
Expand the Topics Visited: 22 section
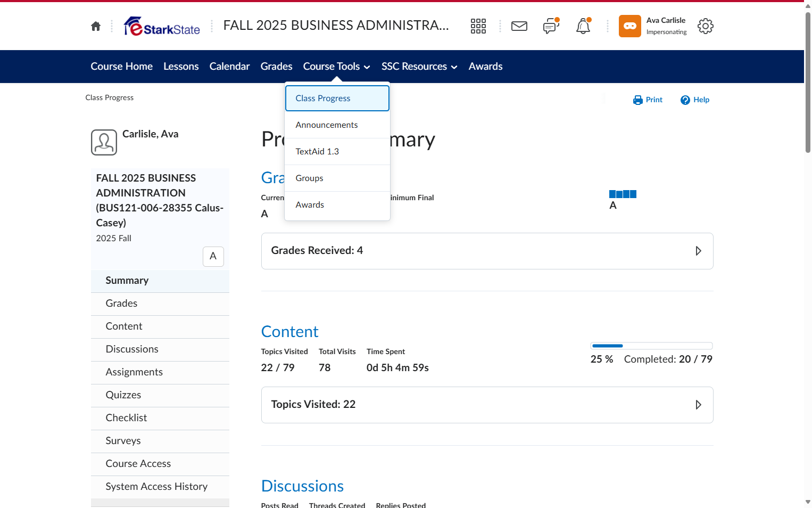[487, 405]
